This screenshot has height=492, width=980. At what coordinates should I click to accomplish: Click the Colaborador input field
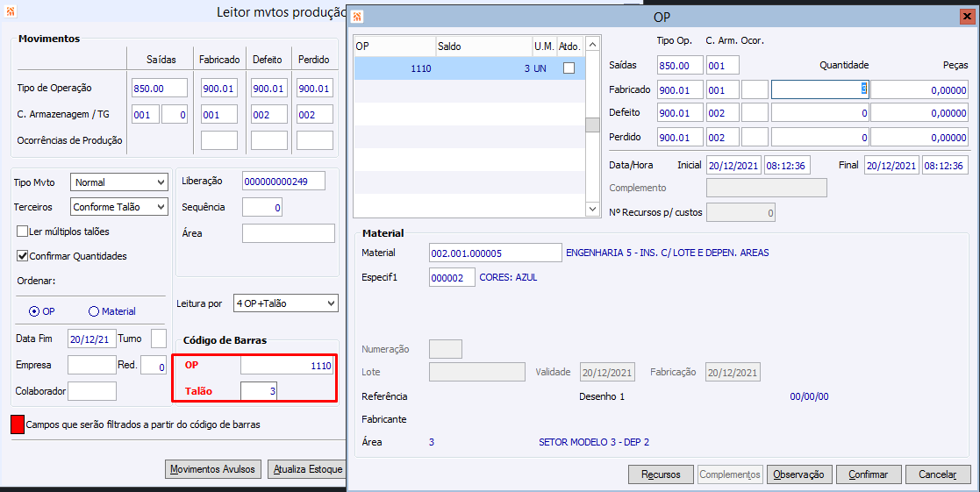[91, 391]
